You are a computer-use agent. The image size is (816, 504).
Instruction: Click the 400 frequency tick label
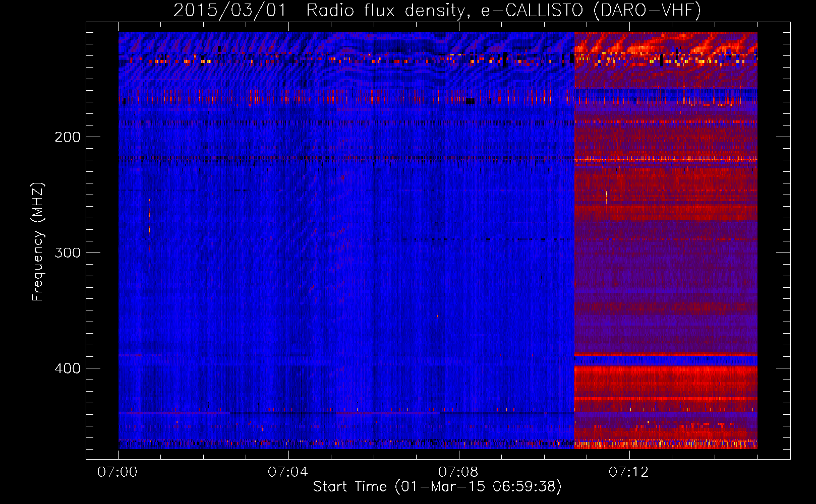(x=68, y=368)
